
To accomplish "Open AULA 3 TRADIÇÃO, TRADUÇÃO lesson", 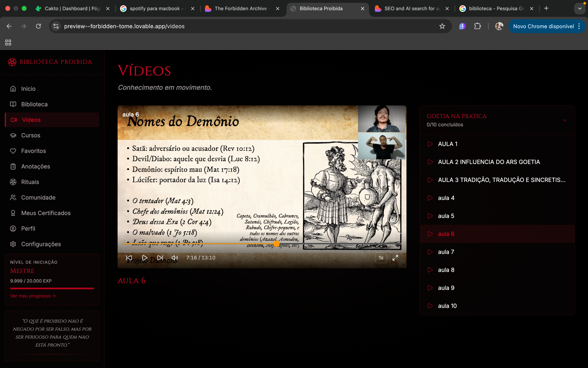I will 497,180.
